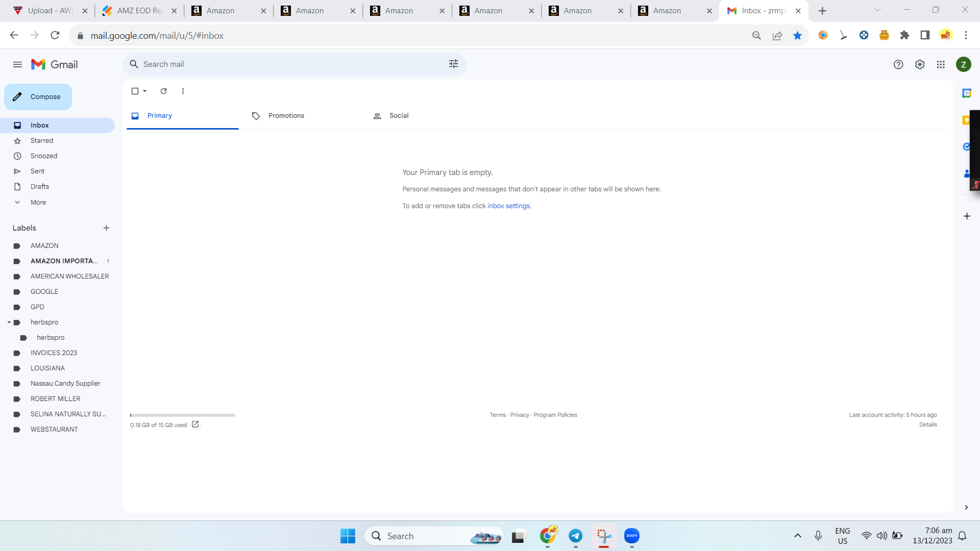Screen dimensions: 980x551
Task: Bookmark this page star icon
Action: [797, 35]
